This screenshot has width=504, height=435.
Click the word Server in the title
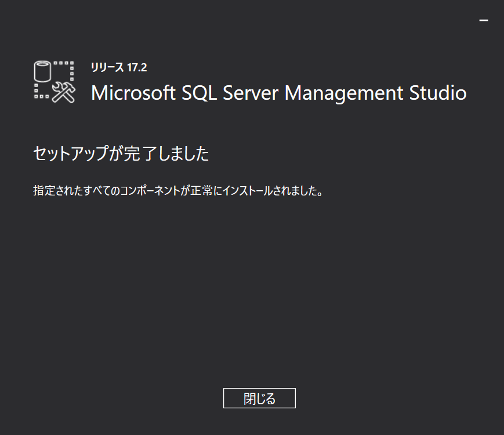coord(251,93)
